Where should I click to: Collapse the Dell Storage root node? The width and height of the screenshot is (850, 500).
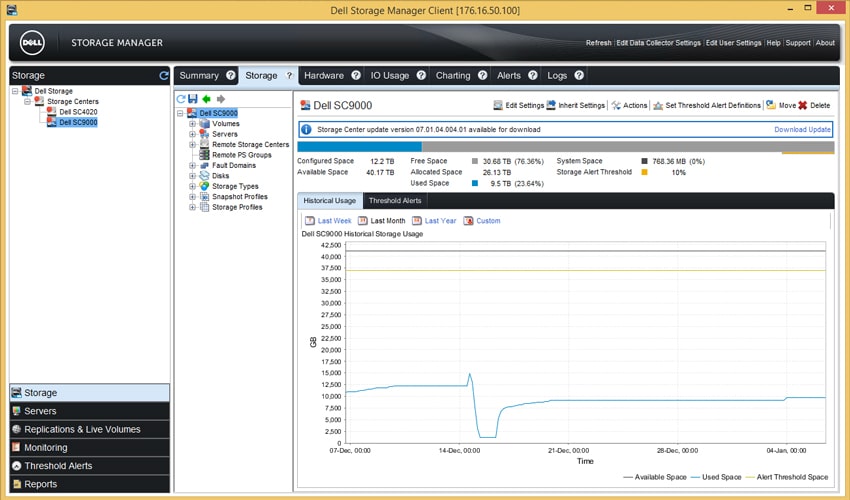(15, 91)
